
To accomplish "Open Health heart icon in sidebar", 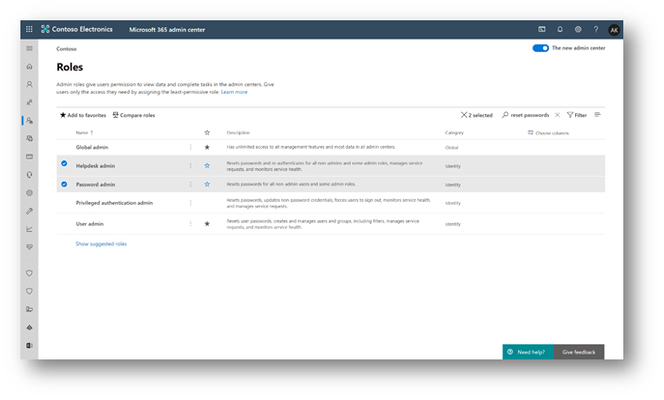I will pyautogui.click(x=29, y=247).
